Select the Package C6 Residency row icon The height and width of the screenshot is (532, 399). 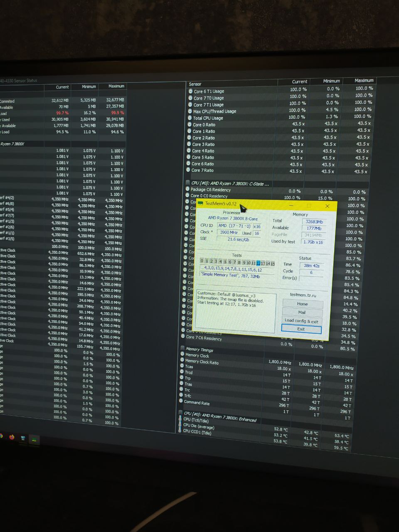[187, 189]
